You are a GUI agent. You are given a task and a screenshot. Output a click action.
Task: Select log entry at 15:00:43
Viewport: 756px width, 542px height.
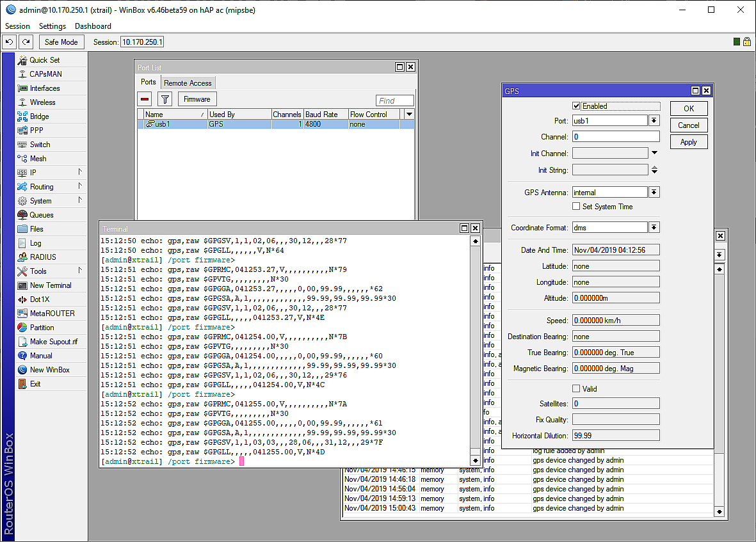tap(527, 508)
